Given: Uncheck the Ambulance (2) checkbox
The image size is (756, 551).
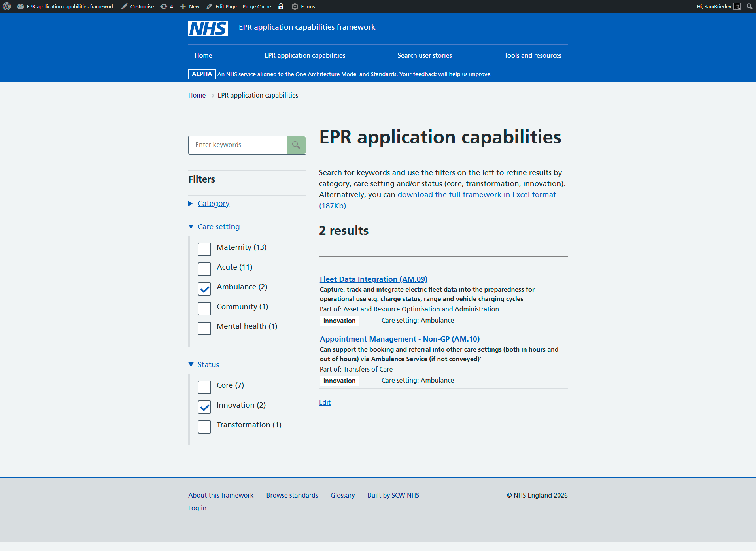Looking at the screenshot, I should tap(204, 289).
